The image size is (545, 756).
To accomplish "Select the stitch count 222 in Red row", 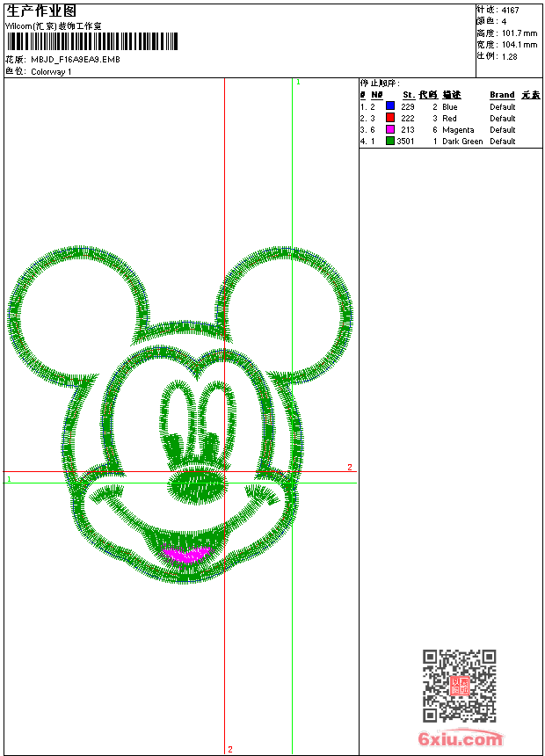I will pos(408,119).
